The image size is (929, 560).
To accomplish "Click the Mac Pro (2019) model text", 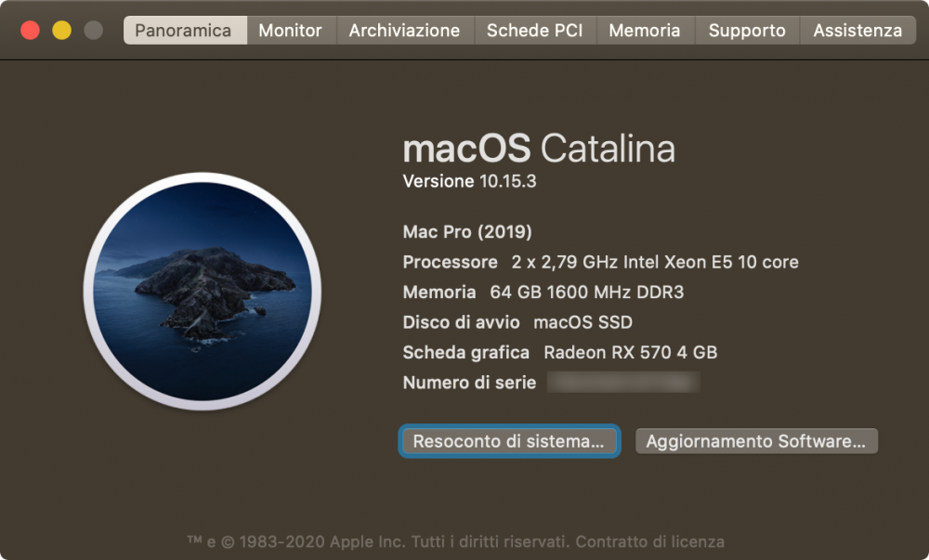I will tap(467, 231).
